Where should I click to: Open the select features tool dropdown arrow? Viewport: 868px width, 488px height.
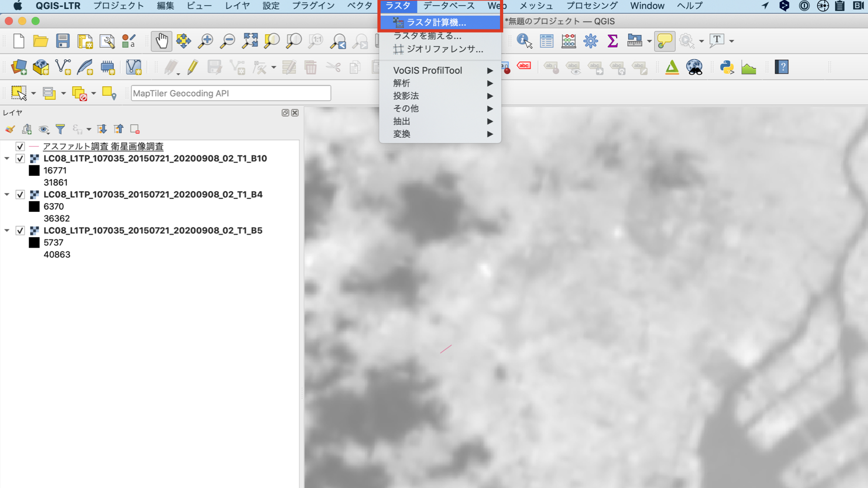[33, 94]
